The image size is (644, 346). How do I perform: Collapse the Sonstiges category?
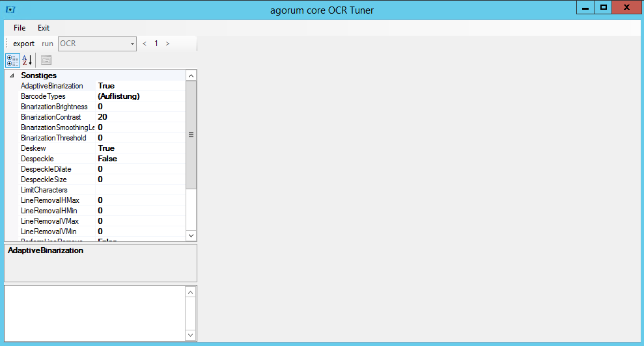[x=12, y=75]
